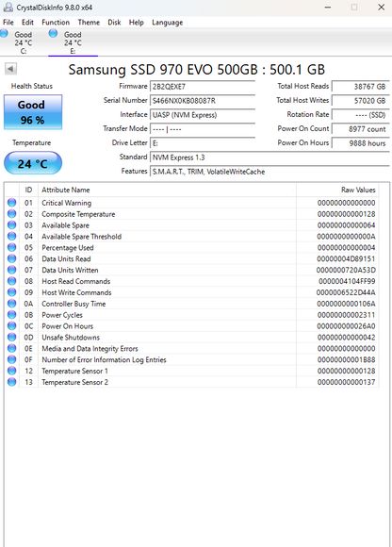
Task: Select the Critical Warning attribute name
Action: [66, 203]
